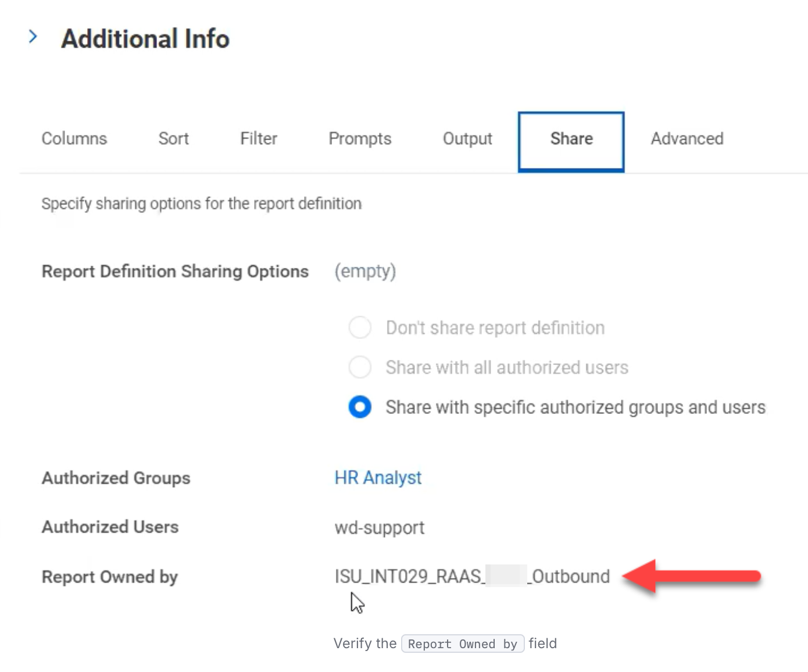Select the Prompts tab
The image size is (808, 672).
(x=360, y=139)
